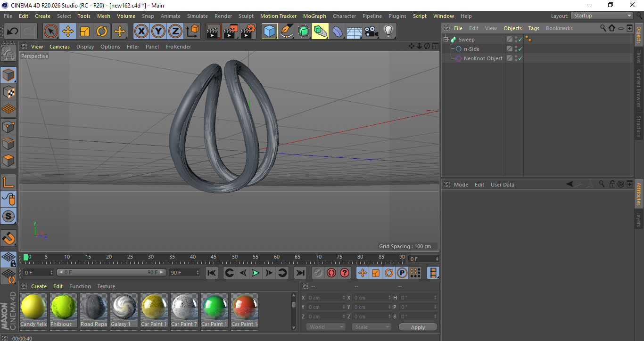Open the Scale mode dropdown

(372, 327)
